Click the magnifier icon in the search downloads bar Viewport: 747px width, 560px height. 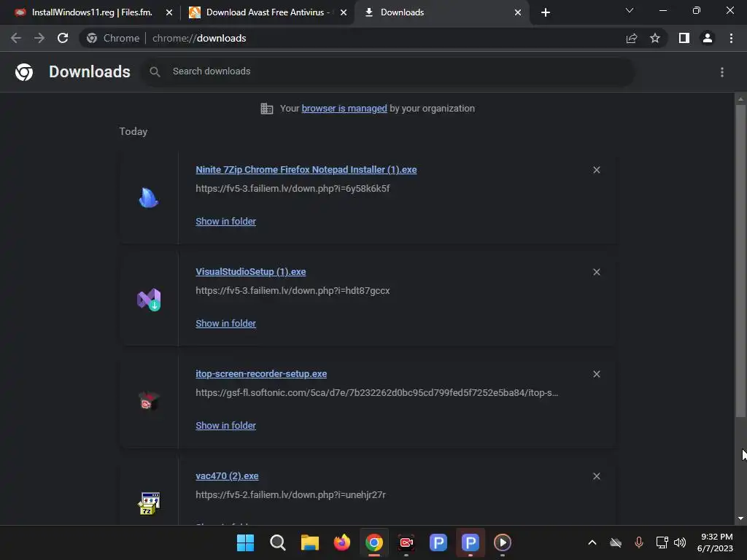click(155, 72)
